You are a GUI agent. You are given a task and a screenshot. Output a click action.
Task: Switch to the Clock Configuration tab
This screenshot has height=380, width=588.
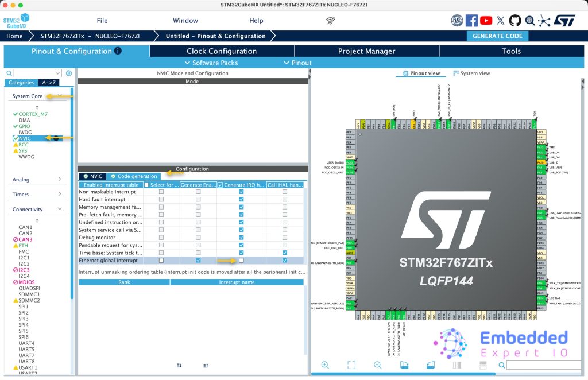(x=222, y=51)
